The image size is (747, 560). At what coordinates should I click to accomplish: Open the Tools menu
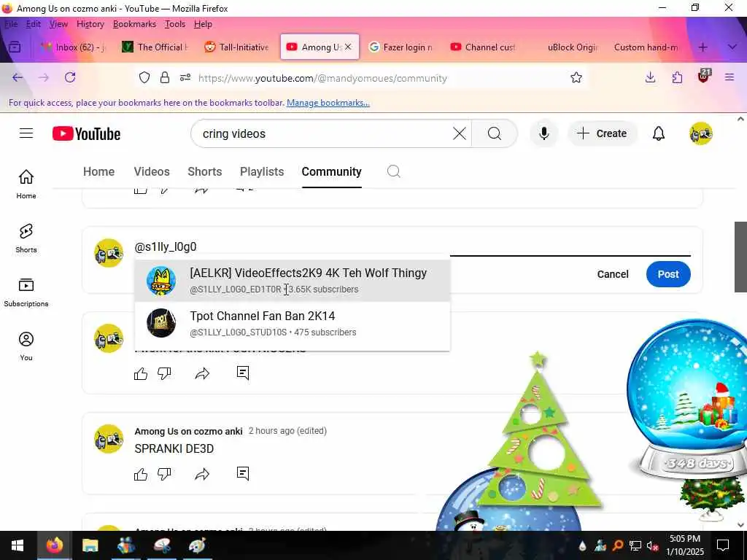[175, 24]
